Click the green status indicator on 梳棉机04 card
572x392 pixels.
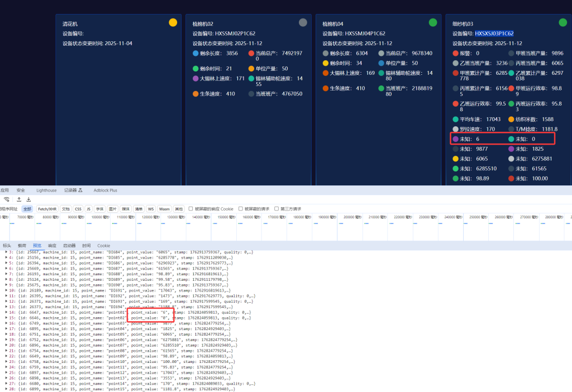point(433,23)
